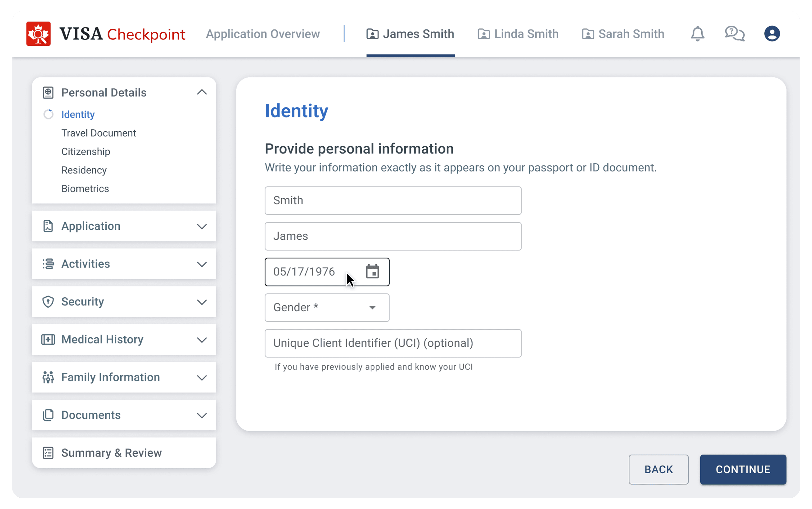This screenshot has height=509, width=812.
Task: Click the Unique Client Identifier input field
Action: coord(393,343)
